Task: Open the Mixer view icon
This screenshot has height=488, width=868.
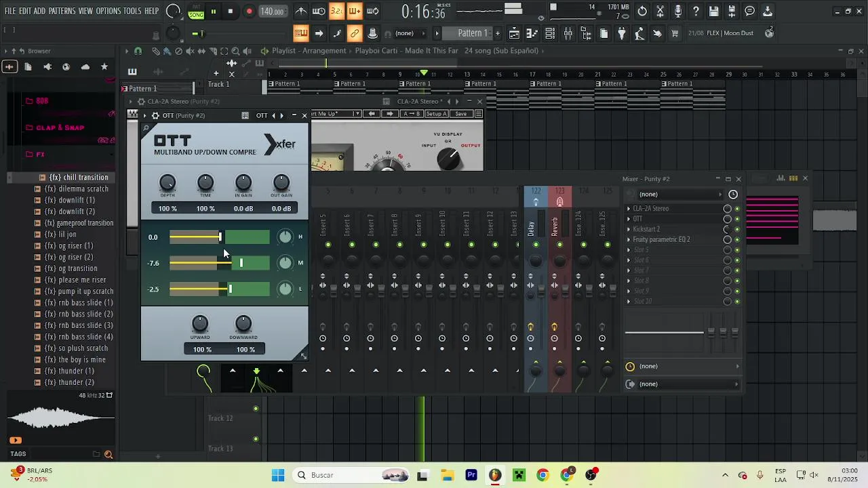Action: click(x=568, y=33)
